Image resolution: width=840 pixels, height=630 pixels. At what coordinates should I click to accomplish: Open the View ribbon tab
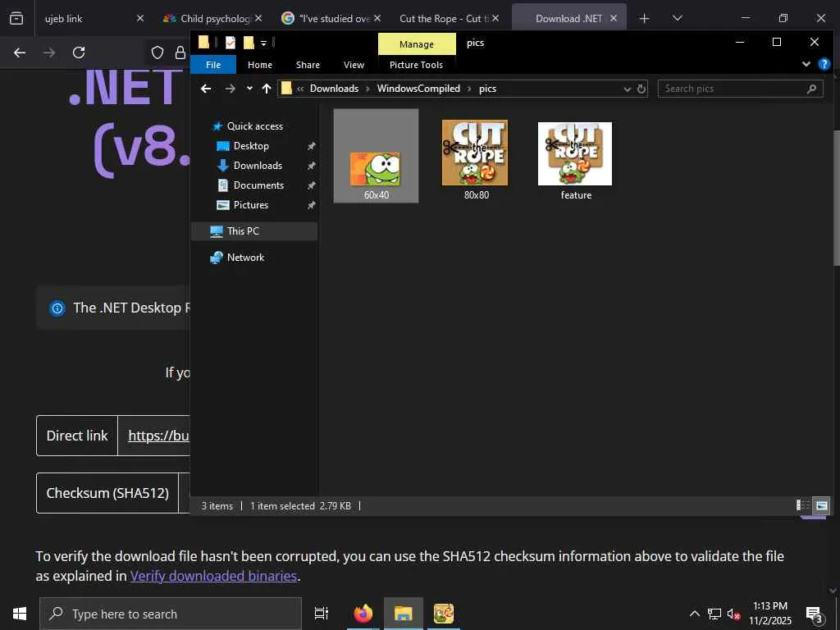tap(354, 65)
